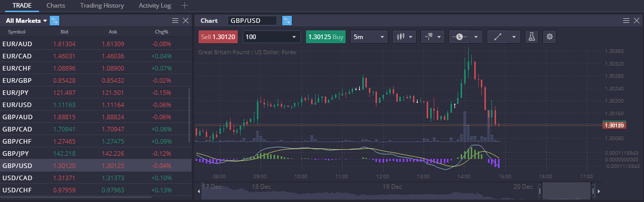Image resolution: width=644 pixels, height=202 pixels.
Task: Click the GBP/USD symbol input field
Action: (252, 21)
